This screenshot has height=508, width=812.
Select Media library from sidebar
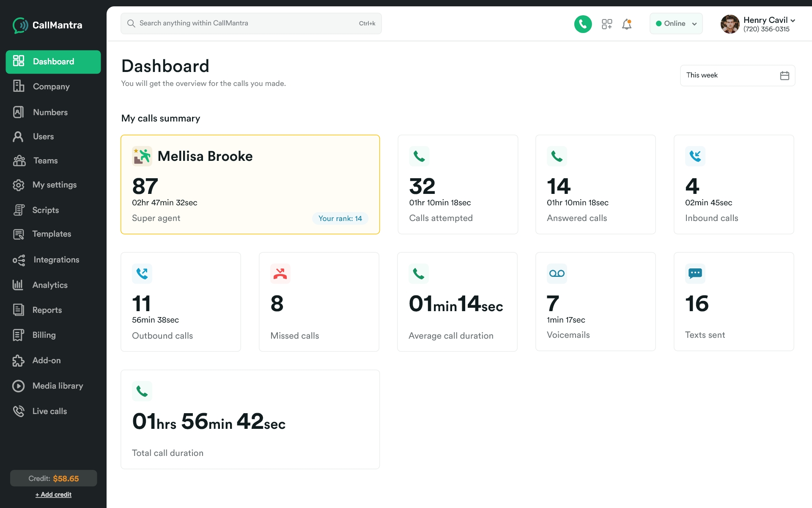point(58,386)
